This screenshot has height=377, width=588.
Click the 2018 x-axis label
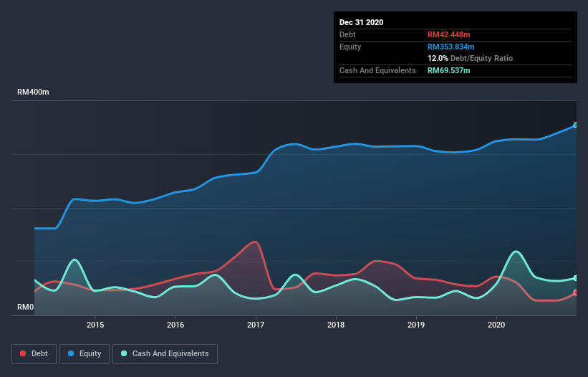point(336,325)
